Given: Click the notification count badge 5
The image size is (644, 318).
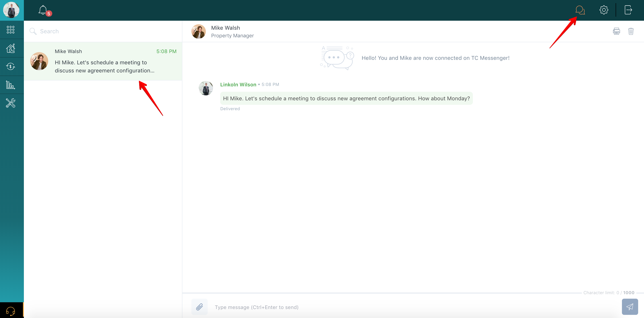Looking at the screenshot, I should coord(49,14).
